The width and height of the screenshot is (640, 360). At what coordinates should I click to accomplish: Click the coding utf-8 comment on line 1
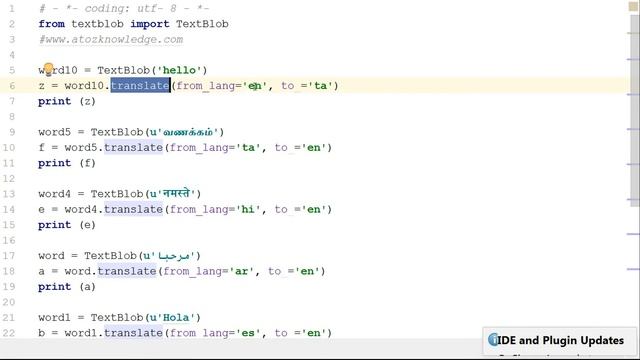pyautogui.click(x=124, y=9)
